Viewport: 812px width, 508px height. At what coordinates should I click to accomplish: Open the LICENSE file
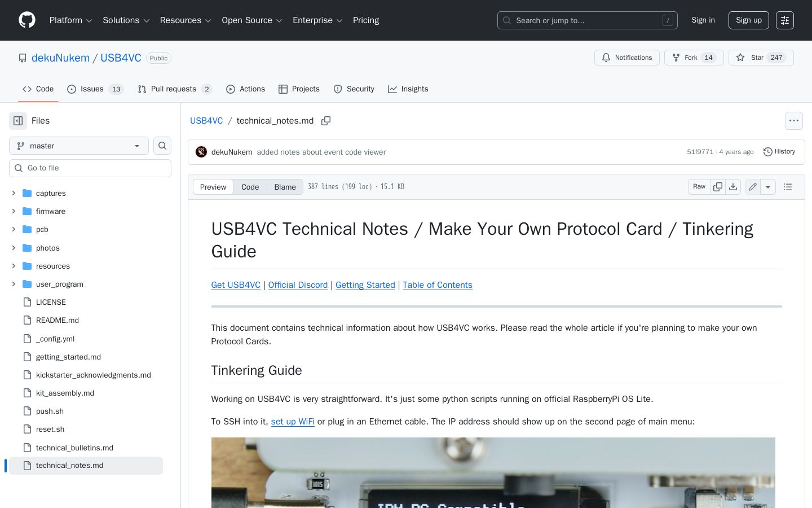tap(51, 302)
